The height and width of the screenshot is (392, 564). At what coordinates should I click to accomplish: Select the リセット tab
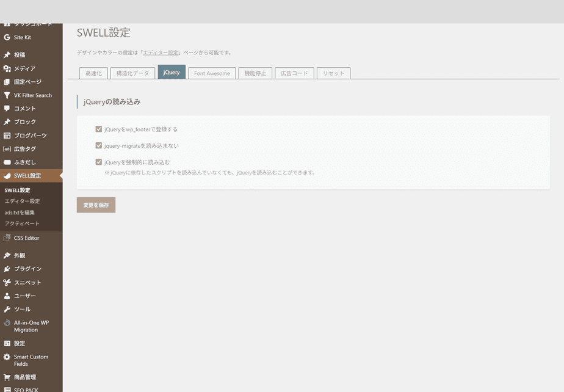click(x=333, y=73)
